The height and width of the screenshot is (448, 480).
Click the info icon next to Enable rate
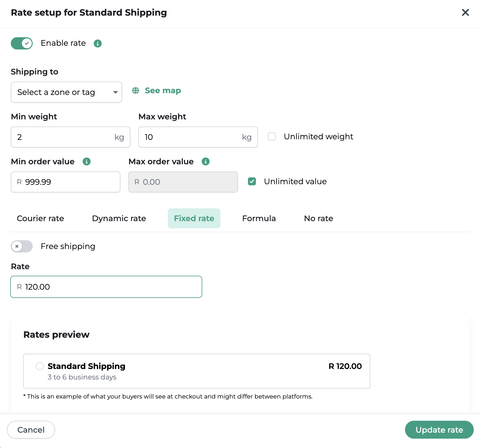[98, 43]
